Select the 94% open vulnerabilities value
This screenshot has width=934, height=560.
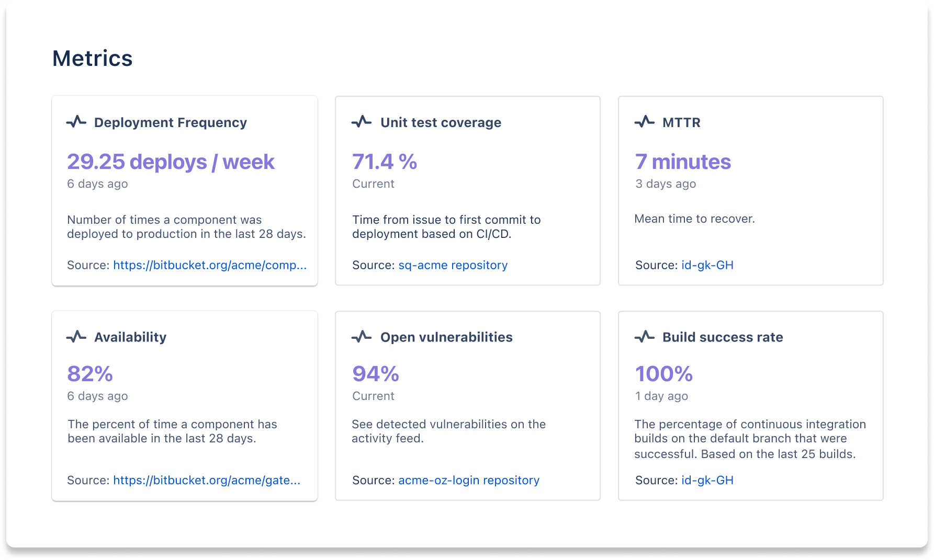[375, 374]
